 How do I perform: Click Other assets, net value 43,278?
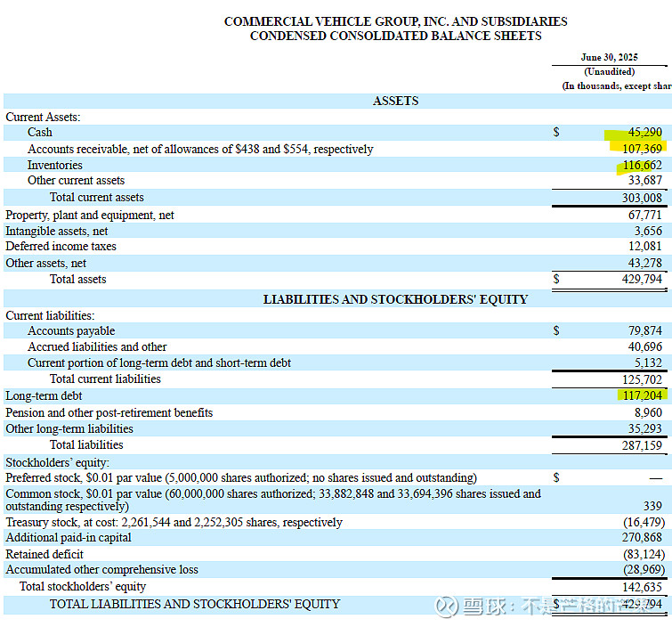[644, 264]
